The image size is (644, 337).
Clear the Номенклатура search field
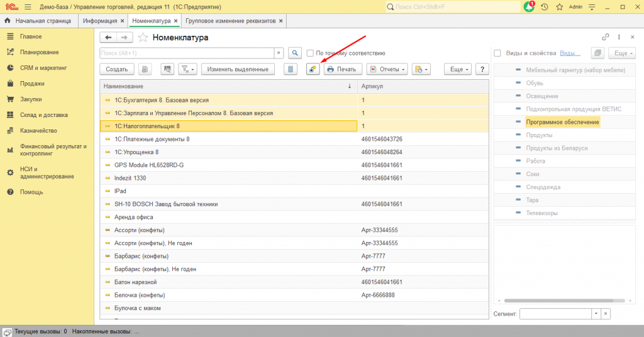click(279, 53)
